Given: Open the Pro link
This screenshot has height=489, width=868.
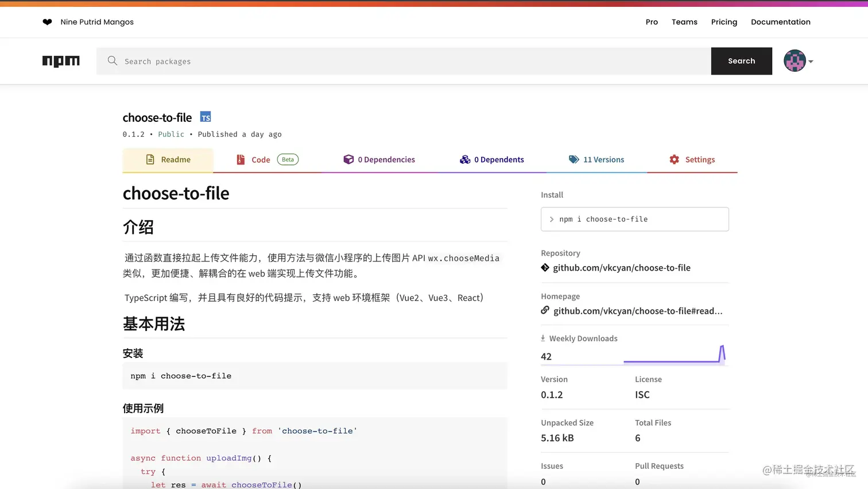Looking at the screenshot, I should point(652,22).
